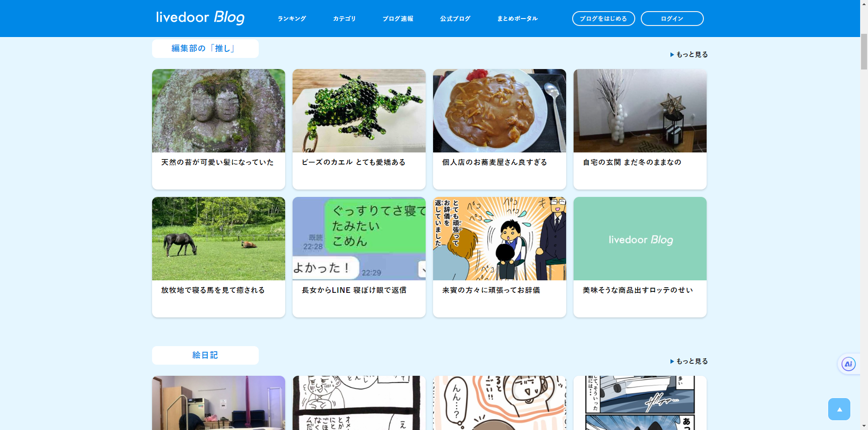Read the 天然の苔が可愛い髪になっていた article
The height and width of the screenshot is (430, 868).
[x=217, y=162]
